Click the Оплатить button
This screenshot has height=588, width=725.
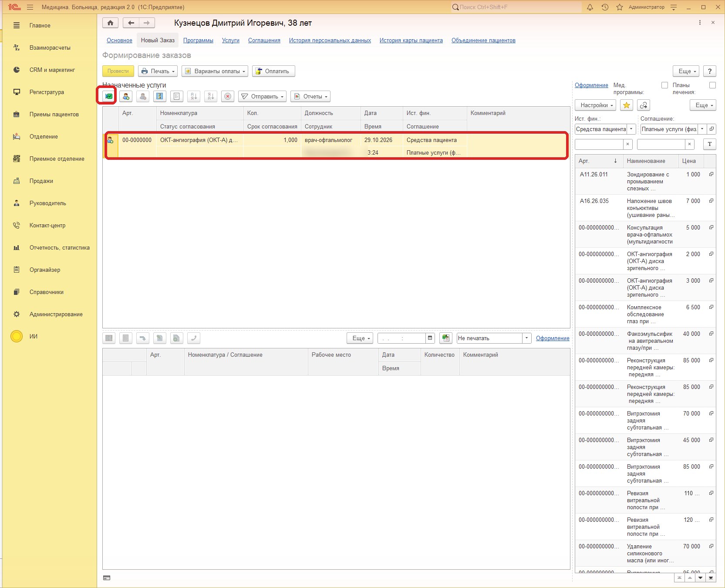[273, 71]
